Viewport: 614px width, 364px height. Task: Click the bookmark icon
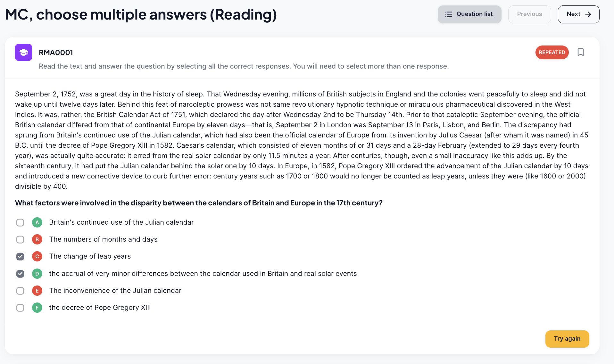pos(580,52)
